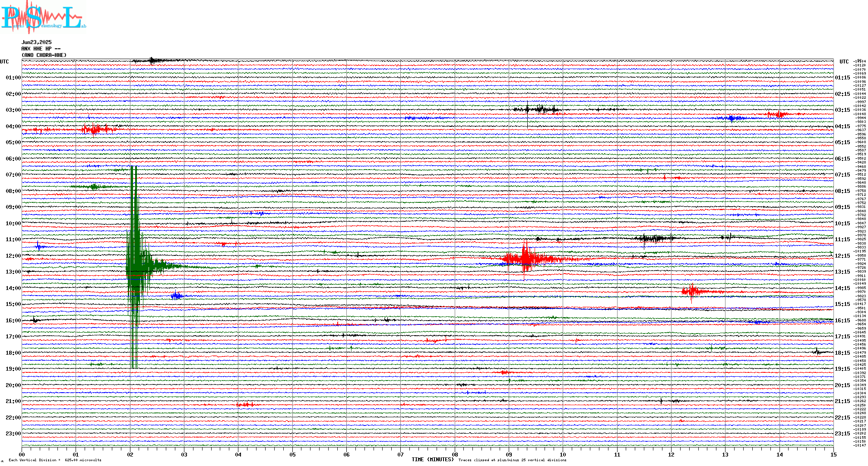This screenshot has height=466, width=868.
Task: Click the 21:00 hour label
Action: [13, 401]
